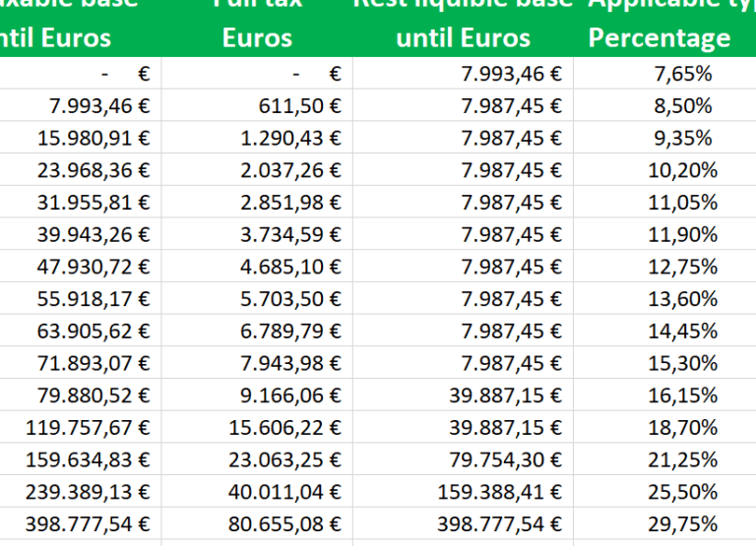Screen dimensions: 756x546
Task: Select the Euros header under Full tax
Action: tap(257, 38)
